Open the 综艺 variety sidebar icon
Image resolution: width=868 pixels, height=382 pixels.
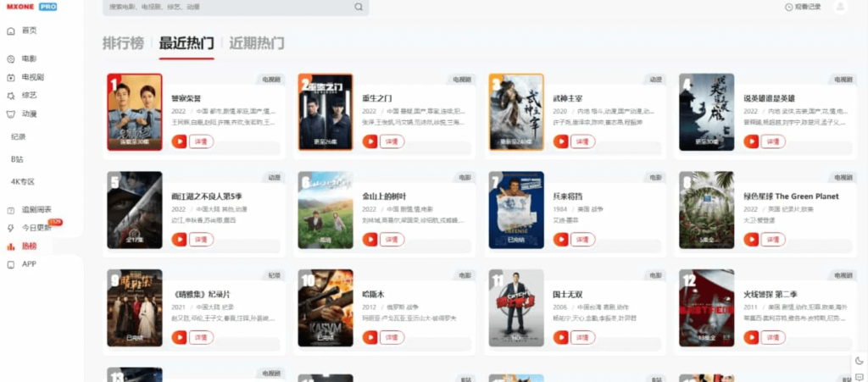click(10, 96)
